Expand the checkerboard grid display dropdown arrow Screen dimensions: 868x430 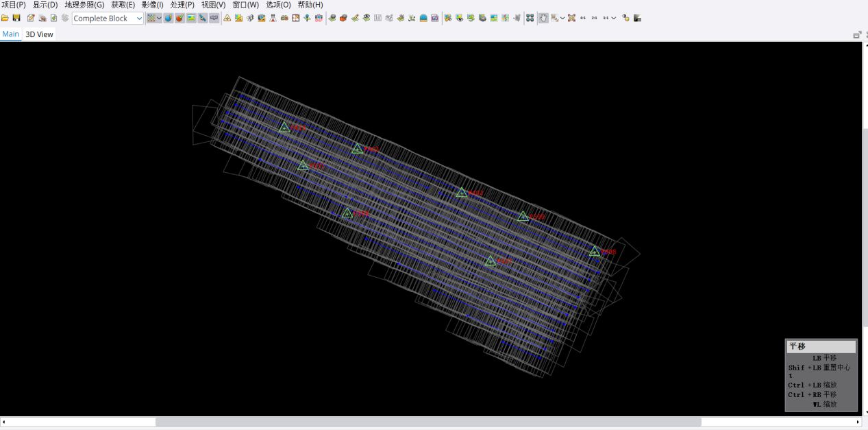[x=159, y=19]
